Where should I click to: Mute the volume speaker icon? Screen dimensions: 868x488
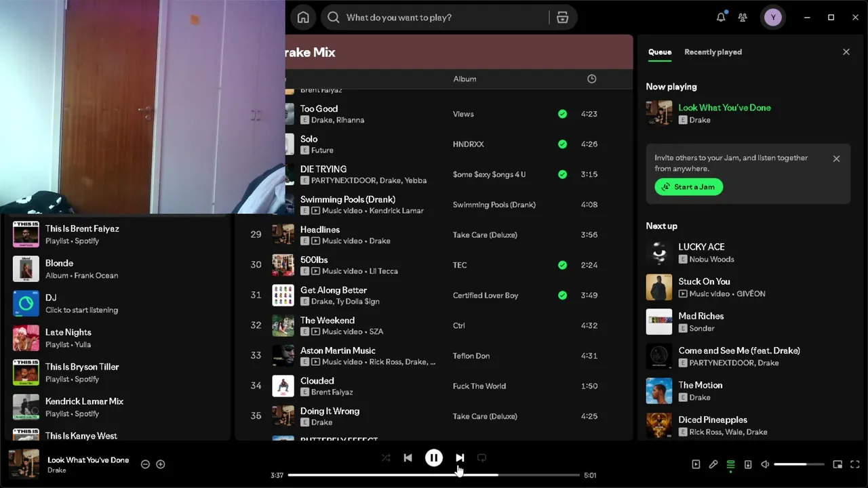[x=765, y=464]
